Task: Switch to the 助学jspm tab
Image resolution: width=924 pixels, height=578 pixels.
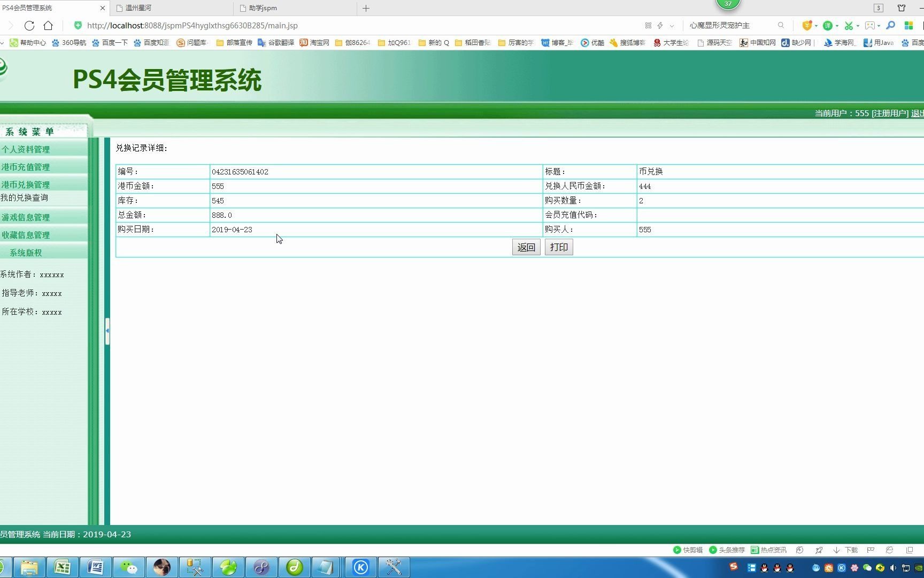Action: (295, 8)
